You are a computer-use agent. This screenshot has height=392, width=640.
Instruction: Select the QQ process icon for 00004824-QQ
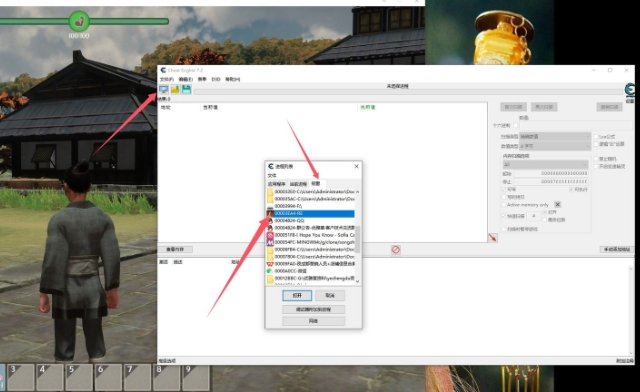270,220
